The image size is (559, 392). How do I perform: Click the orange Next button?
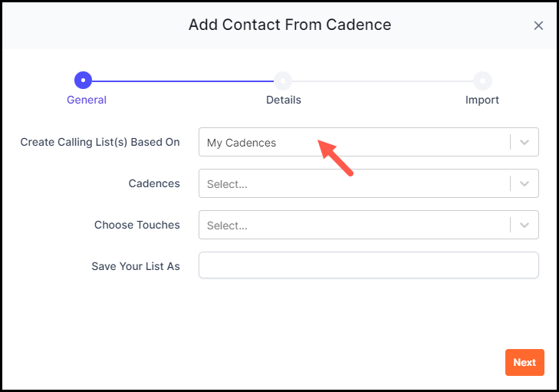[524, 362]
